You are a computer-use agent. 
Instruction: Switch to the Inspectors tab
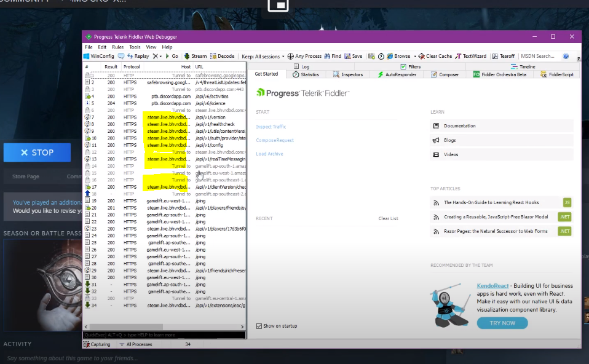tap(348, 74)
